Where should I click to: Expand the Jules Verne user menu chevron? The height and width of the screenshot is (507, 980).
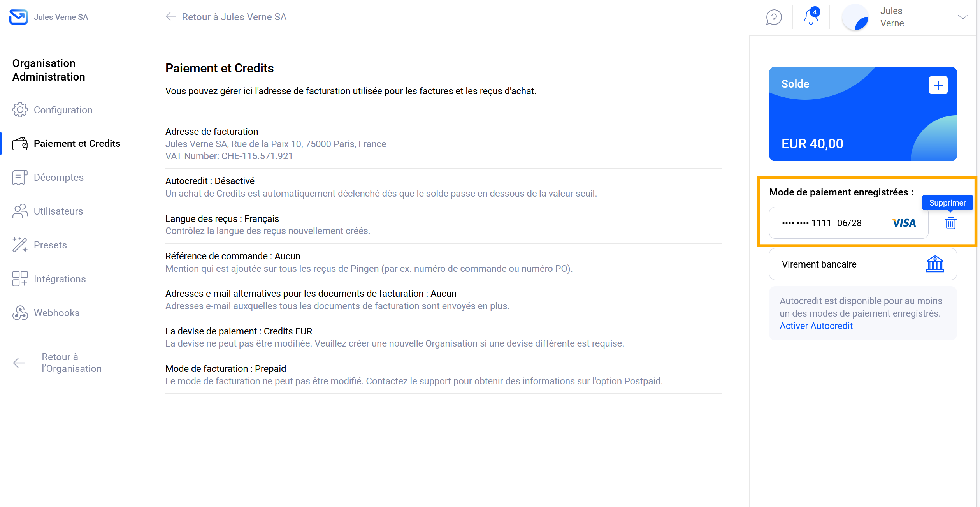click(962, 17)
